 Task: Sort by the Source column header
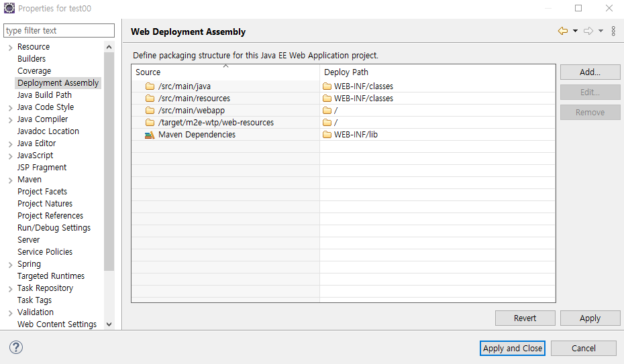(x=225, y=72)
